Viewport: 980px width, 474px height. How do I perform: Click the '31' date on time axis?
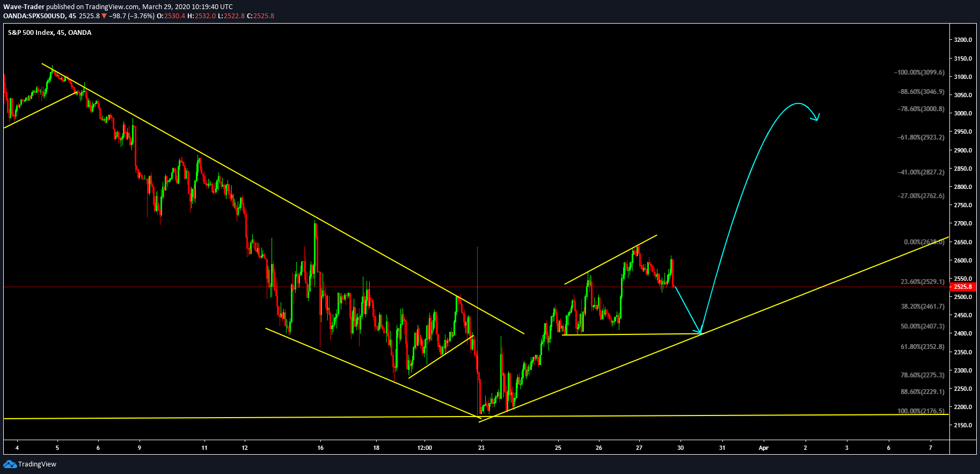click(722, 448)
